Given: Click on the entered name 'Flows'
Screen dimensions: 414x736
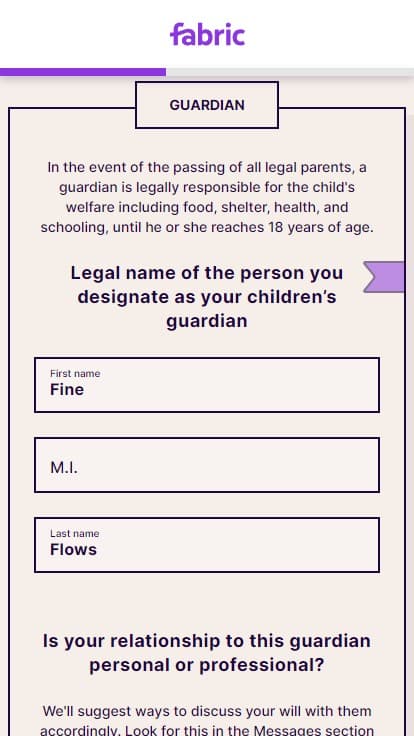Looking at the screenshot, I should point(73,550).
